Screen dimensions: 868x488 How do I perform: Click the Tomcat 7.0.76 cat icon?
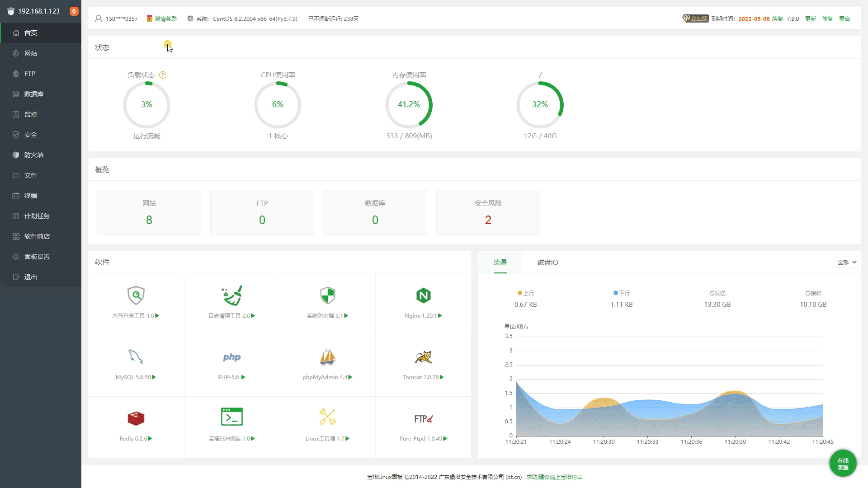coord(423,357)
